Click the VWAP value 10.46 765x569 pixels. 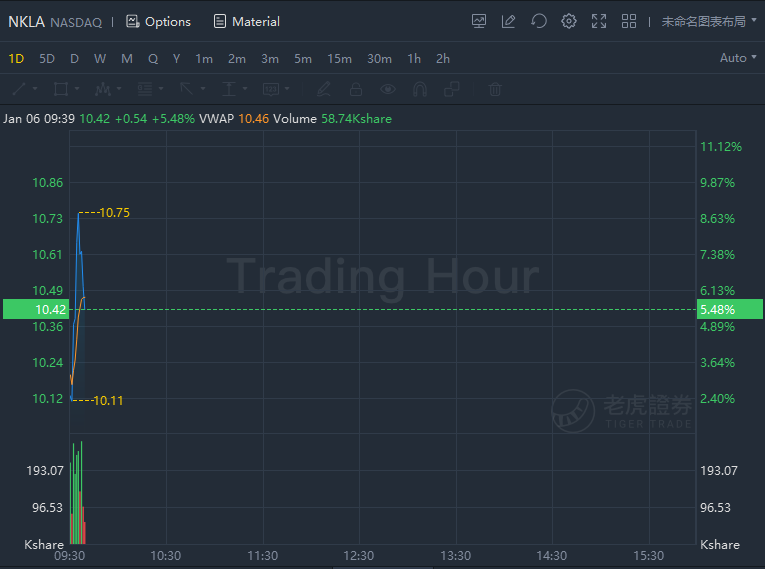pyautogui.click(x=254, y=119)
